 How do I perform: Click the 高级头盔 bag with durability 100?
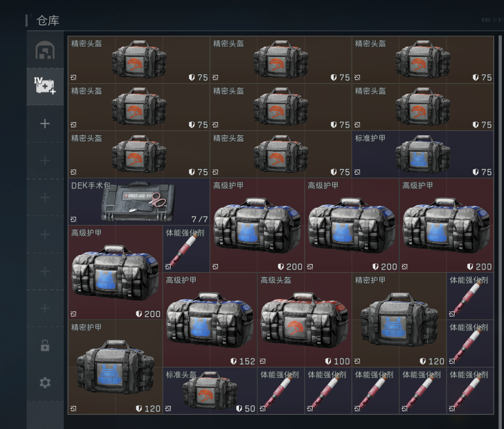304,320
